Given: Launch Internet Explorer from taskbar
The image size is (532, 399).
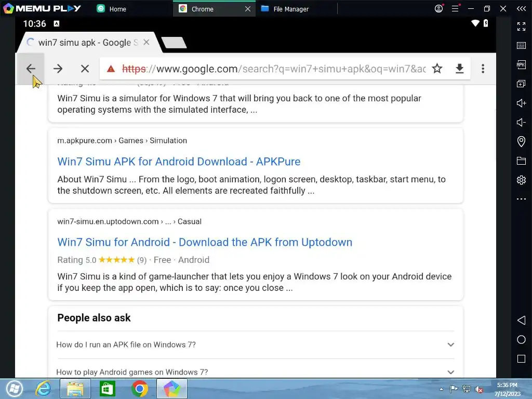Looking at the screenshot, I should tap(44, 389).
